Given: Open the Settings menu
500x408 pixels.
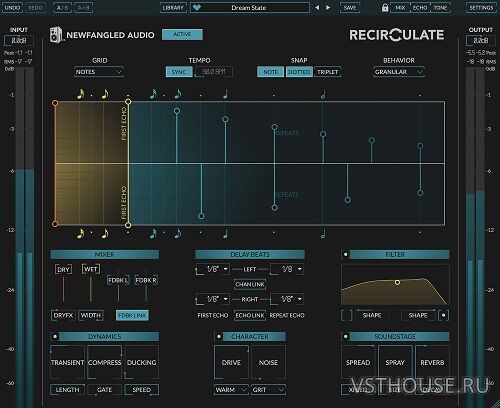Looking at the screenshot, I should click(x=481, y=7).
